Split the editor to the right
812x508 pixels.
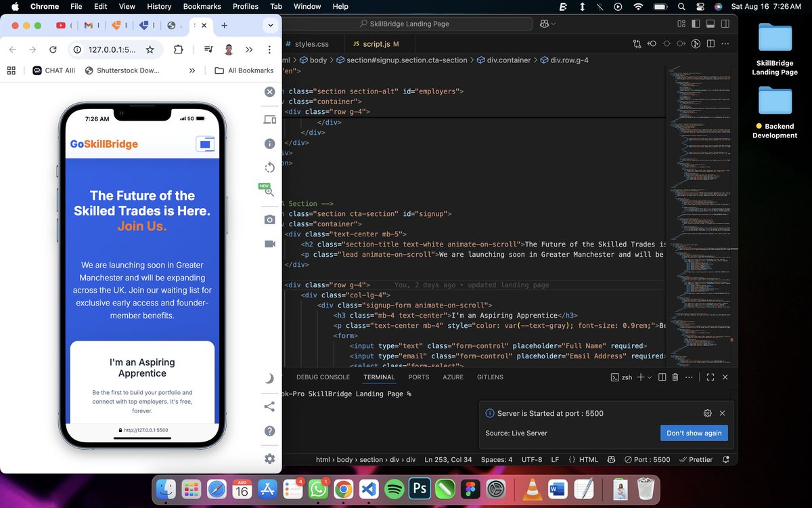pos(711,44)
